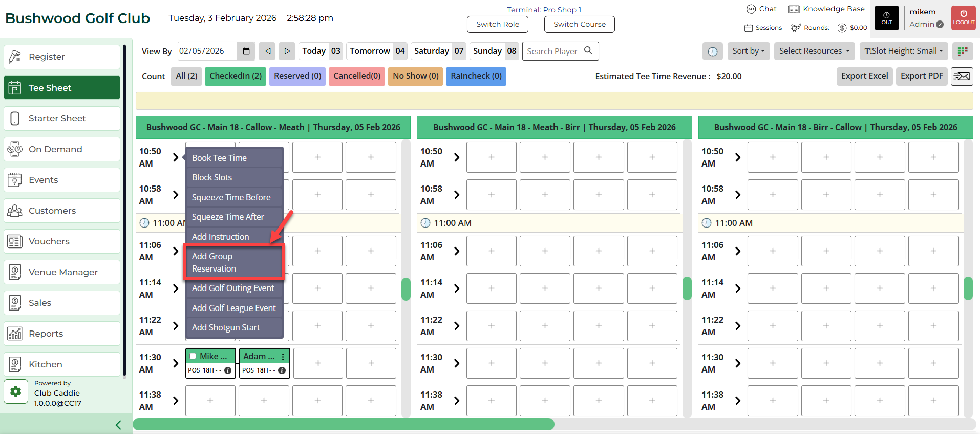This screenshot has height=434, width=980.
Task: Choose Add Group Reservation from context menu
Action: pos(233,262)
